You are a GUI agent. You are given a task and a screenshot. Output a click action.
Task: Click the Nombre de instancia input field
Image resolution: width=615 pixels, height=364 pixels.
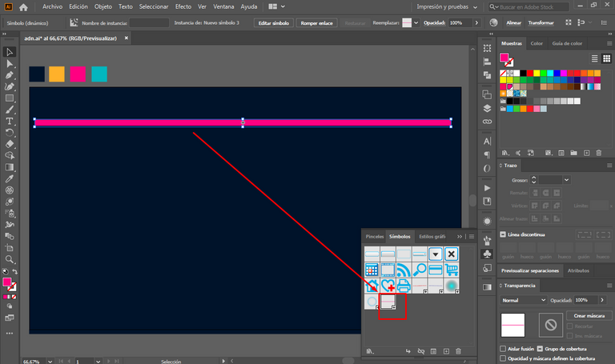click(149, 22)
